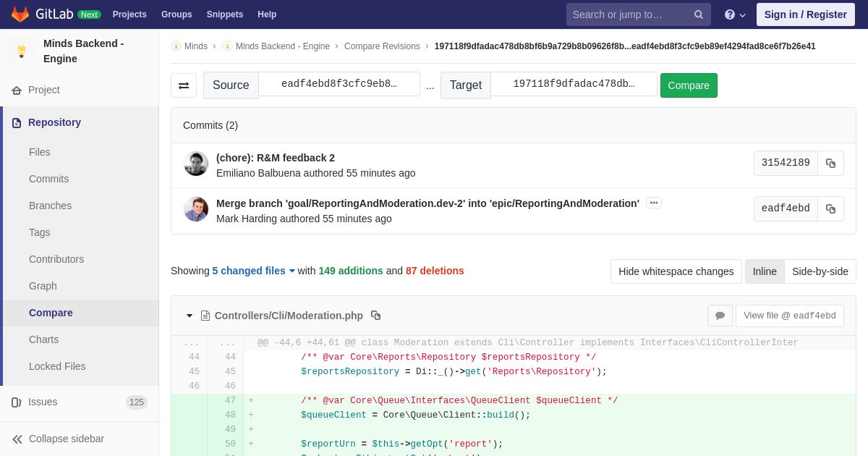Click the Next badge
Viewport: 868px width, 456px height.
click(x=89, y=14)
